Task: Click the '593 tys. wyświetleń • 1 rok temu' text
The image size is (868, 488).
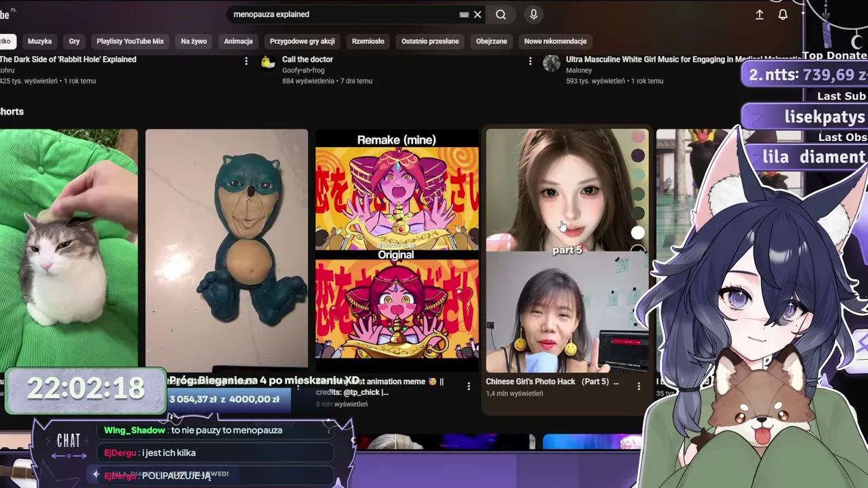Action: (x=614, y=81)
